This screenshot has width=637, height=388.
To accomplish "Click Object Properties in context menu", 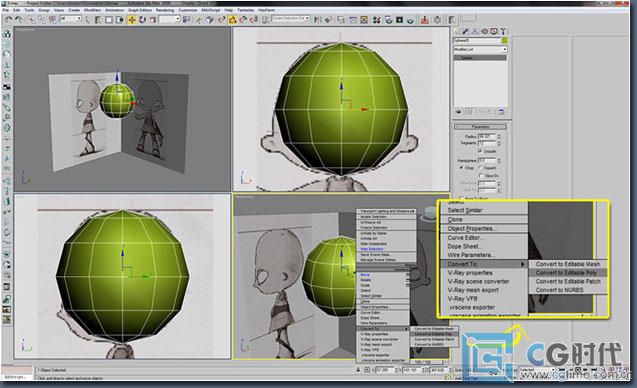I will (470, 229).
